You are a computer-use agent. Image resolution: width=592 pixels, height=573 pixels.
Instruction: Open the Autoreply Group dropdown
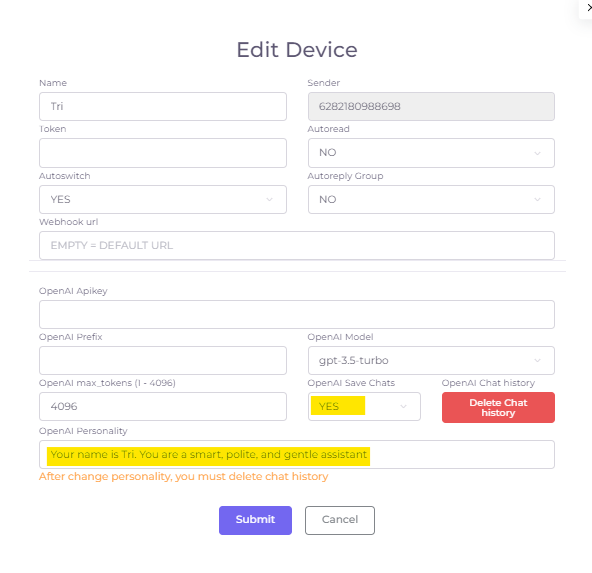pyautogui.click(x=431, y=199)
